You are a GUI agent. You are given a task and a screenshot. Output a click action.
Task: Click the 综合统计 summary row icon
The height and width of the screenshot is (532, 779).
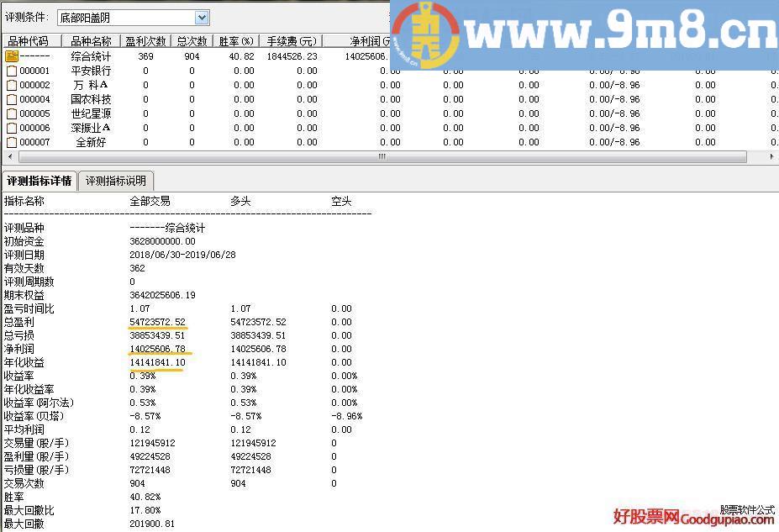coord(12,56)
